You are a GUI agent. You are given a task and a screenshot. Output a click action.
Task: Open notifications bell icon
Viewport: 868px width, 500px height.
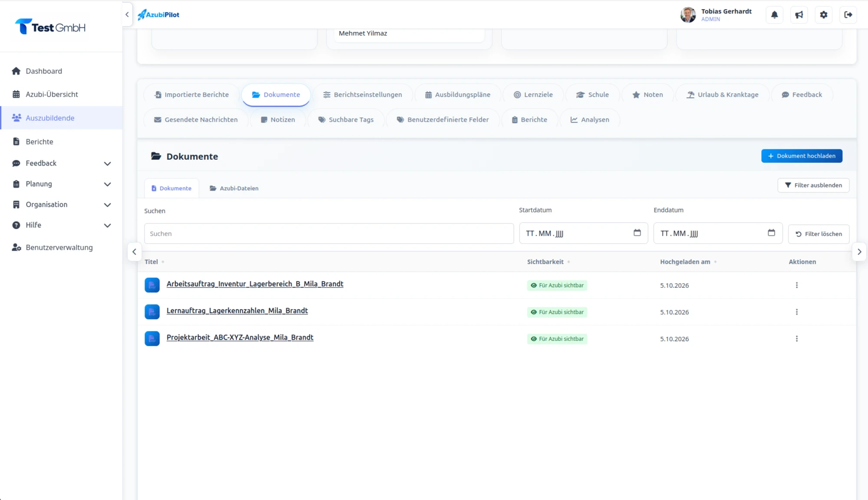774,15
